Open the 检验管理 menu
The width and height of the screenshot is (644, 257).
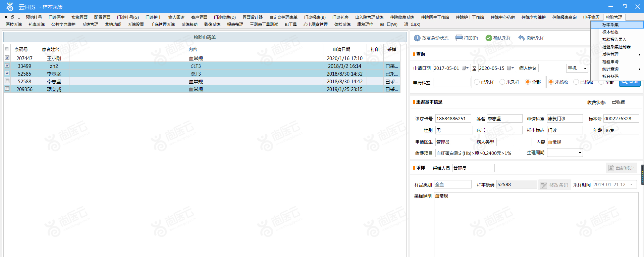[614, 17]
